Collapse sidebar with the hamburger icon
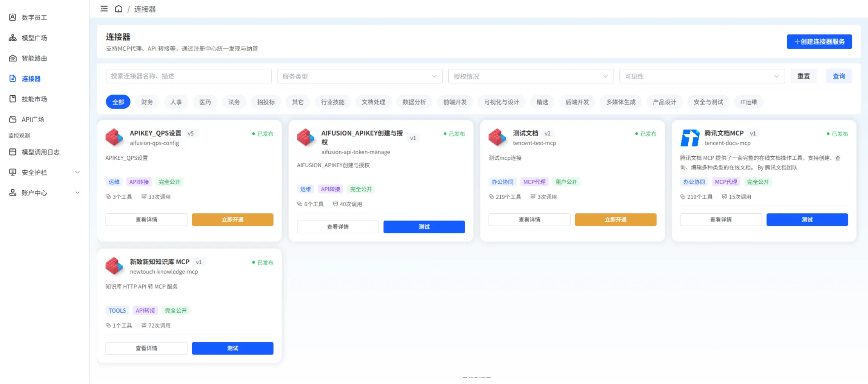Viewport: 868px width, 384px height. click(104, 9)
